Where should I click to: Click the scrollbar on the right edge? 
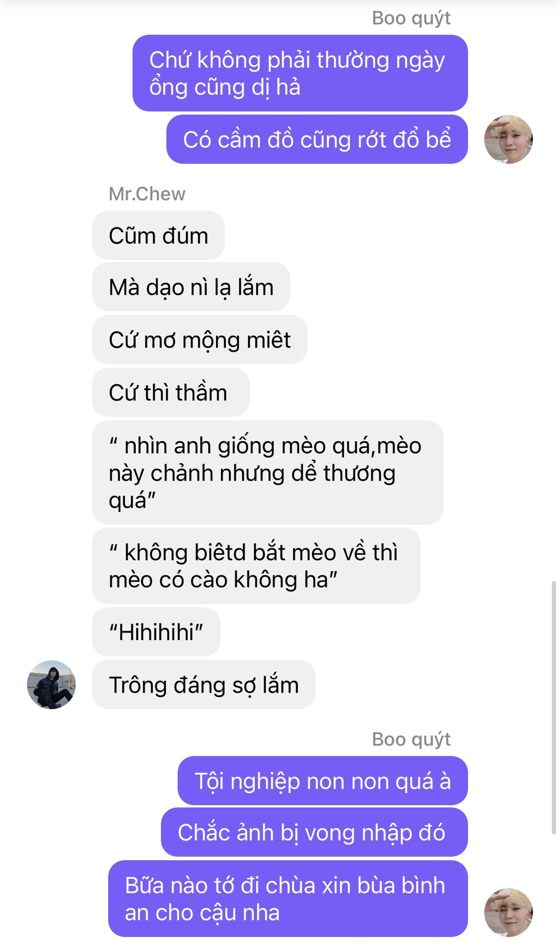pyautogui.click(x=554, y=707)
